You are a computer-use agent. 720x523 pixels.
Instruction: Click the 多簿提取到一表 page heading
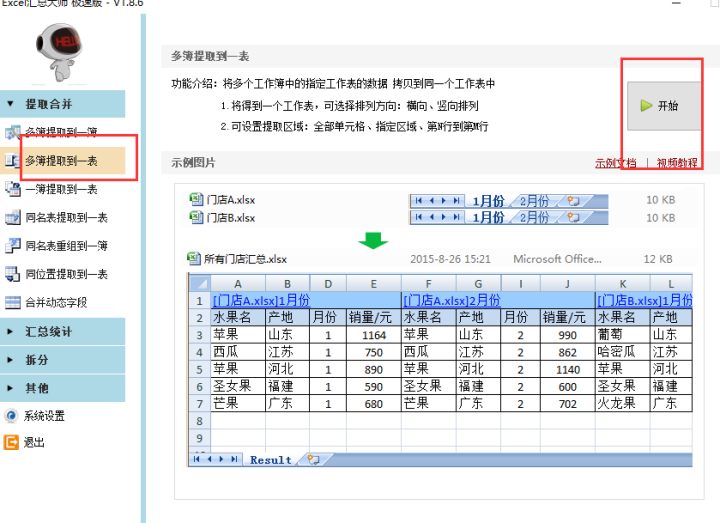210,56
